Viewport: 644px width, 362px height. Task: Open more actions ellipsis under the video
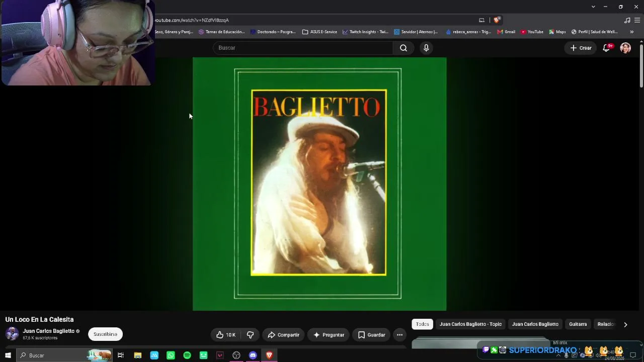point(399,335)
